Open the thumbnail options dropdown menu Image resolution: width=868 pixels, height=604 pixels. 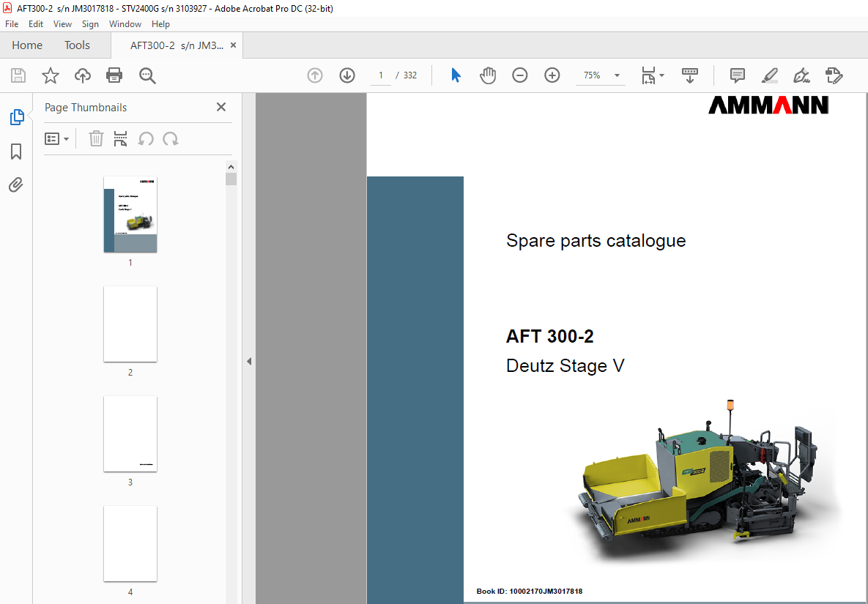coord(56,139)
